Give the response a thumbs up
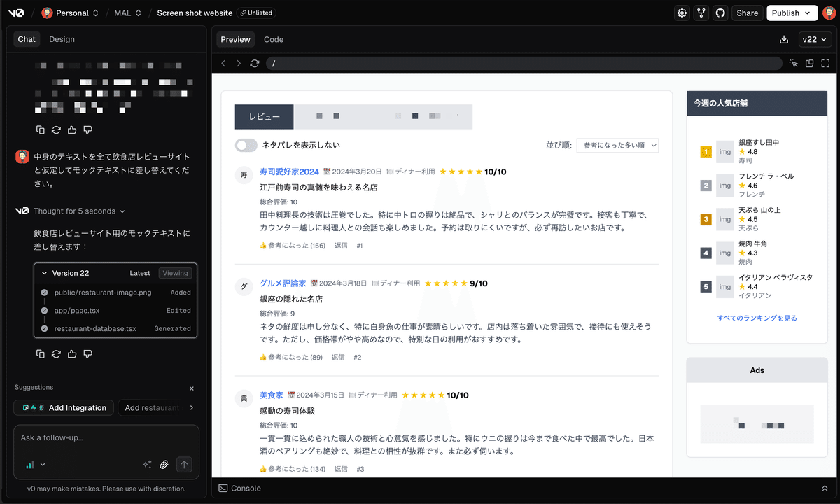840x504 pixels. (x=72, y=353)
